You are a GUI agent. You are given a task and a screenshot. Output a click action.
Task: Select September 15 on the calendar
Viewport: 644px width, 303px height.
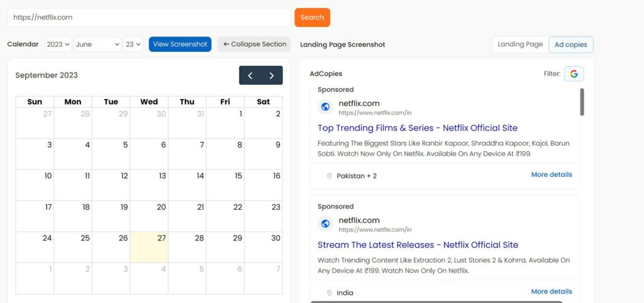pos(225,185)
